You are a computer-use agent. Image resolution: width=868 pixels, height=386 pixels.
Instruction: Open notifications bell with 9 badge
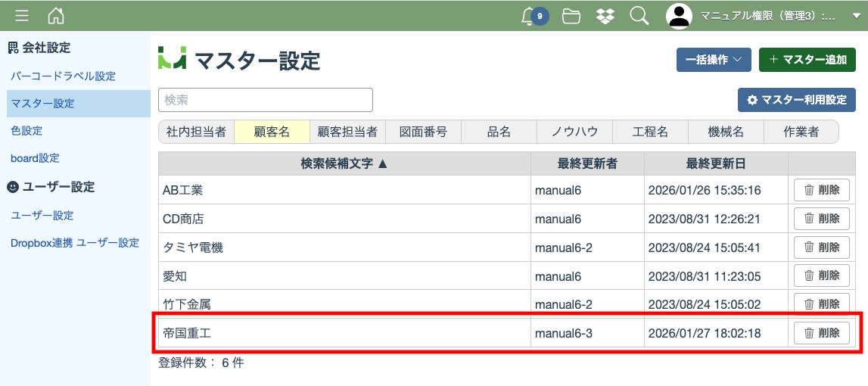point(530,16)
